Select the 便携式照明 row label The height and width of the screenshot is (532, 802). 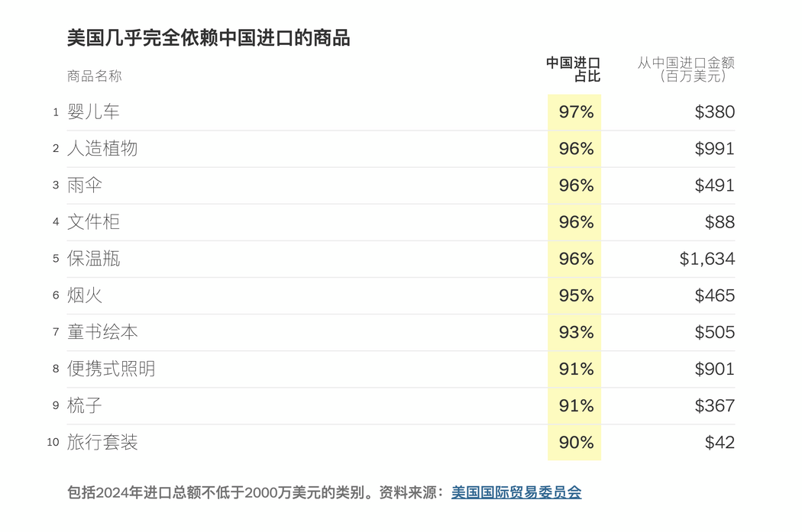111,369
